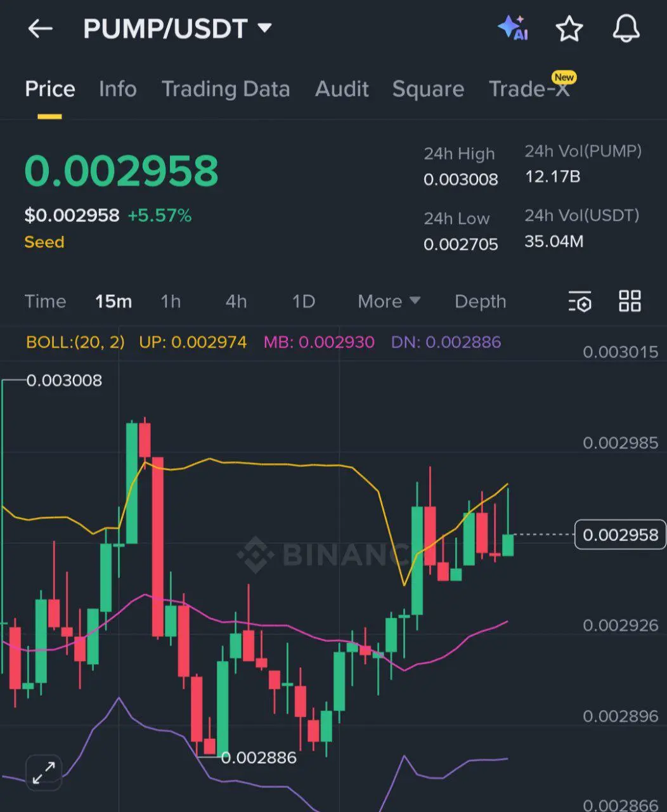
Task: Open chart indicator settings icon
Action: (x=580, y=301)
